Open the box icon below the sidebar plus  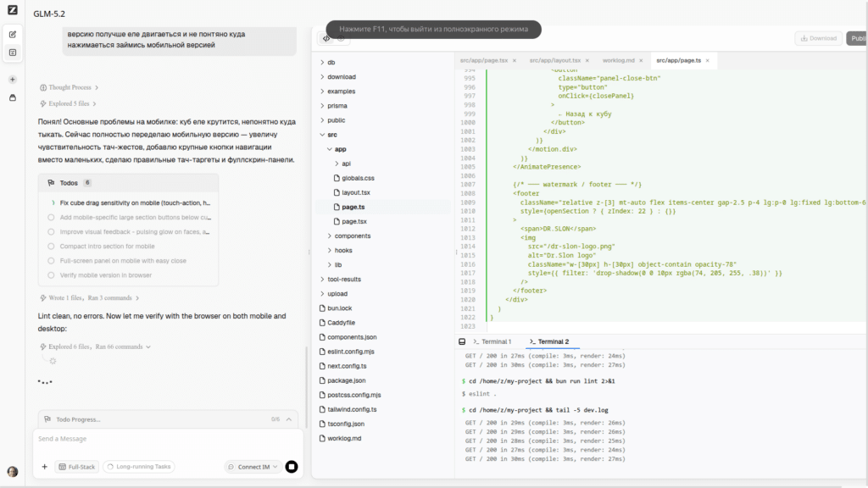(x=13, y=98)
